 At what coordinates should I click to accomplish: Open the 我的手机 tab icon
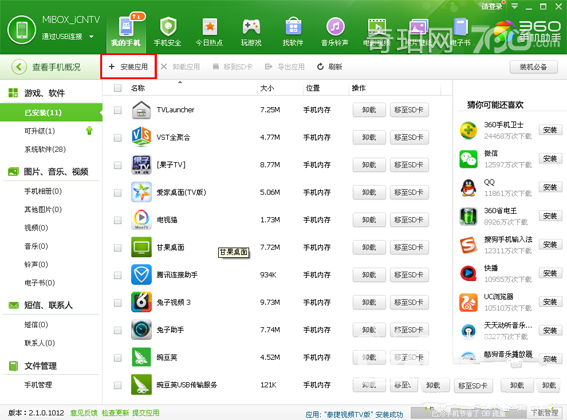tap(126, 27)
